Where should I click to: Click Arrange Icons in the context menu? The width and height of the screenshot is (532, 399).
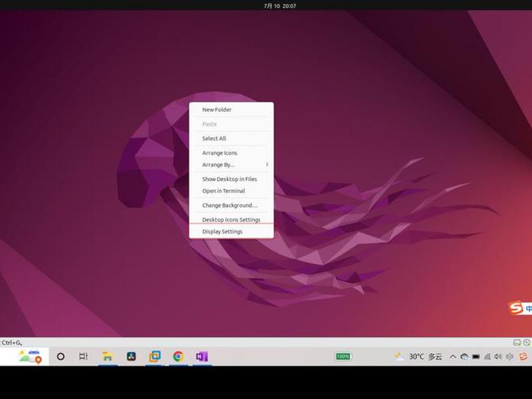coord(231,153)
